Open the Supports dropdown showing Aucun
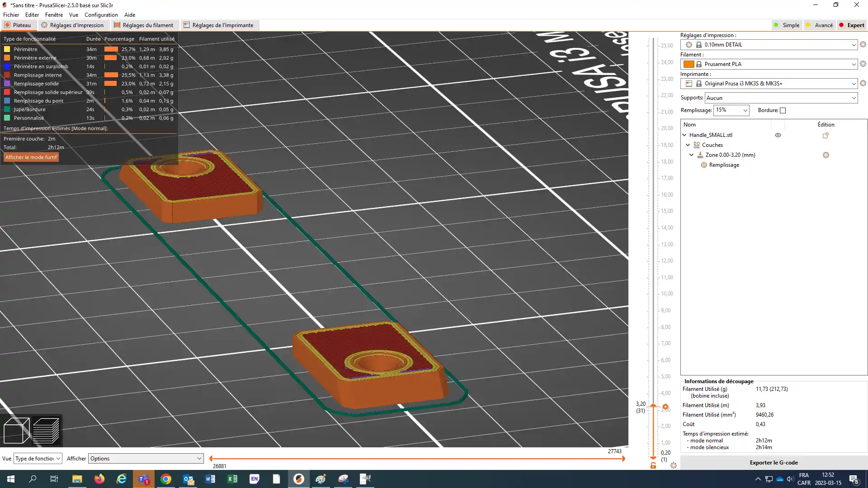868x488 pixels. 781,98
